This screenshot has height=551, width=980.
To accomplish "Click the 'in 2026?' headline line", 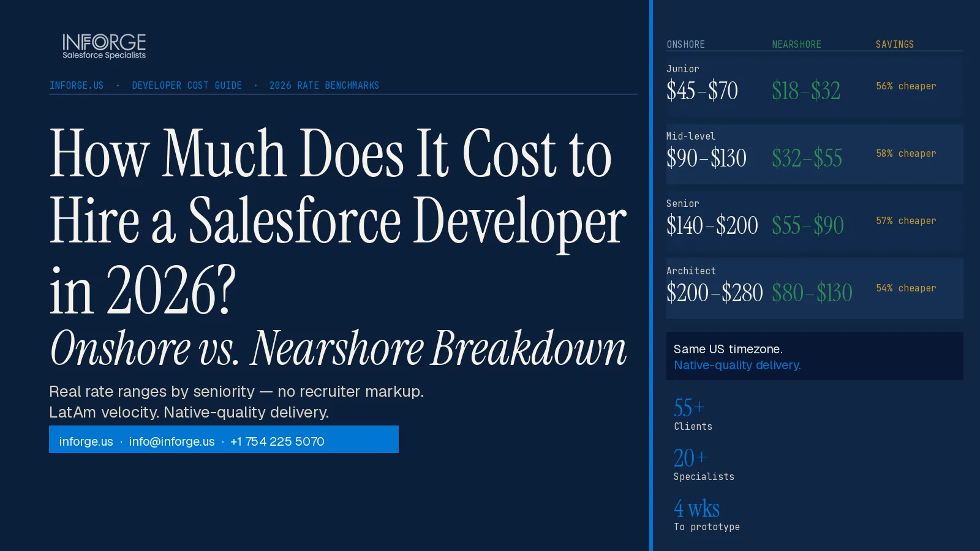I will pos(143,290).
